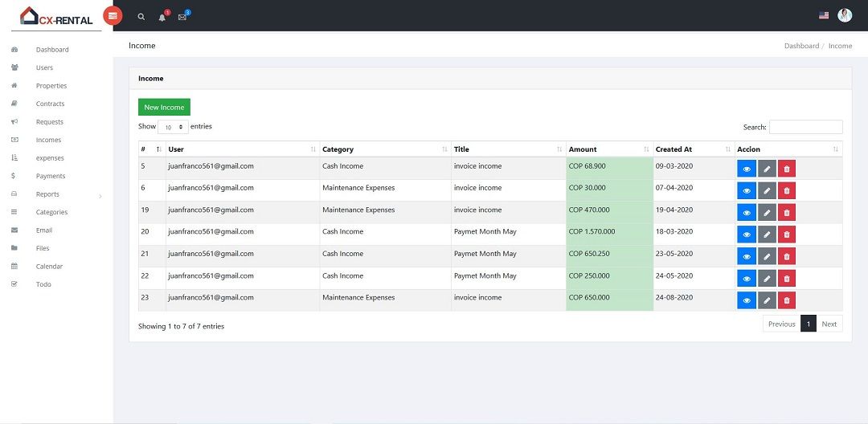Screen dimensions: 868x424
Task: Open the notifications bell icon
Action: click(x=162, y=16)
